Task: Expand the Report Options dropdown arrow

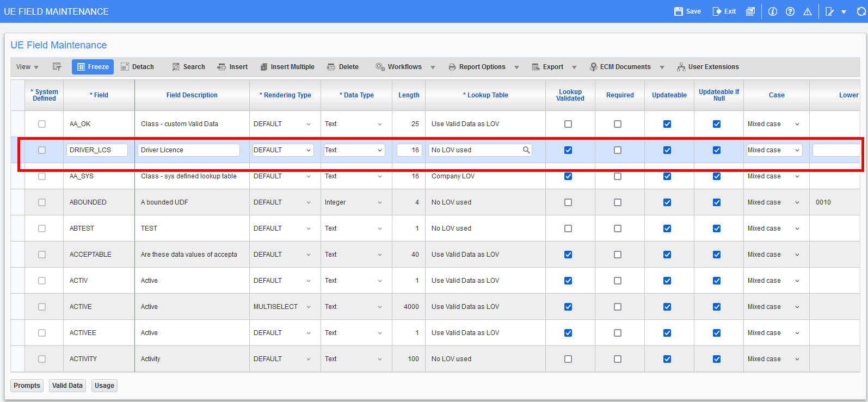Action: coord(517,67)
